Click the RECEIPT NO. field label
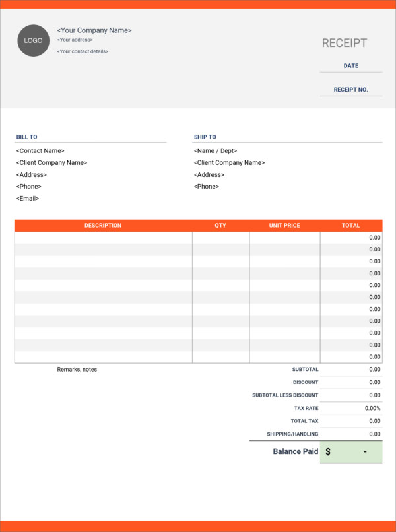 (351, 90)
